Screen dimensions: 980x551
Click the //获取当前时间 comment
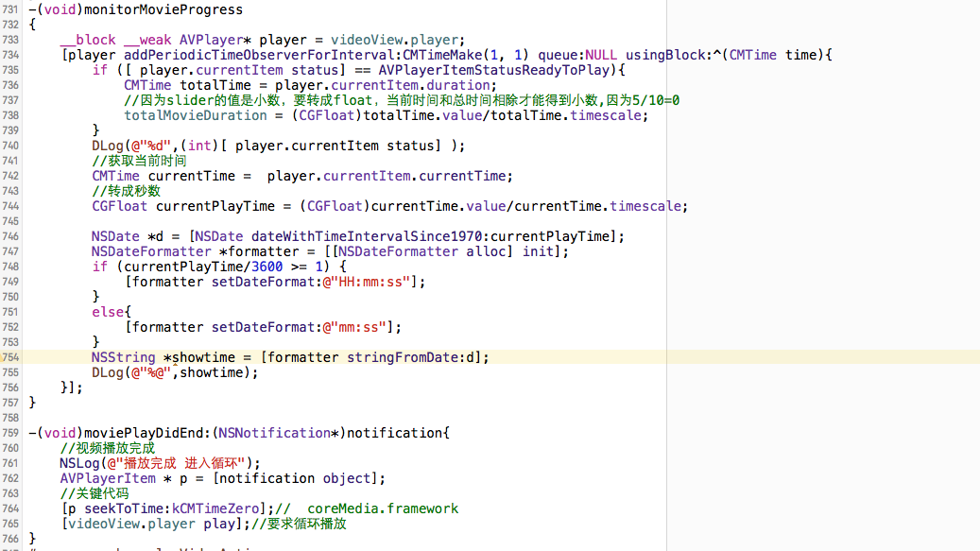click(x=139, y=162)
